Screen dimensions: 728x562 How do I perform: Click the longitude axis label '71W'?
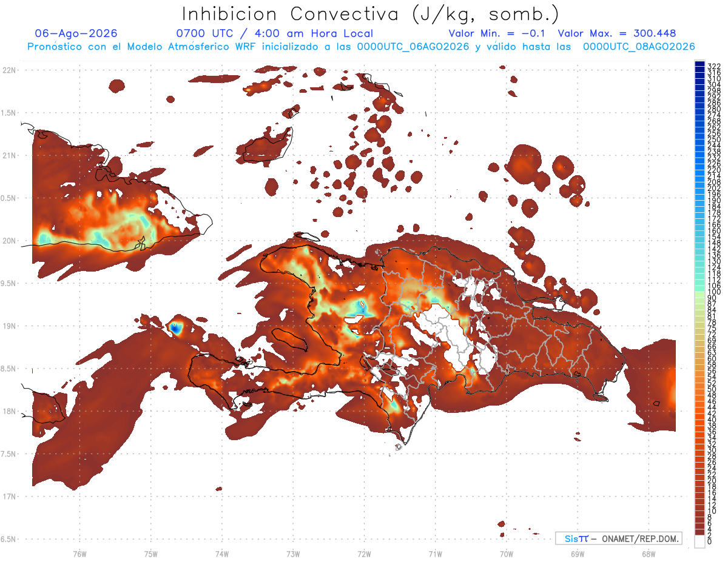click(x=435, y=554)
